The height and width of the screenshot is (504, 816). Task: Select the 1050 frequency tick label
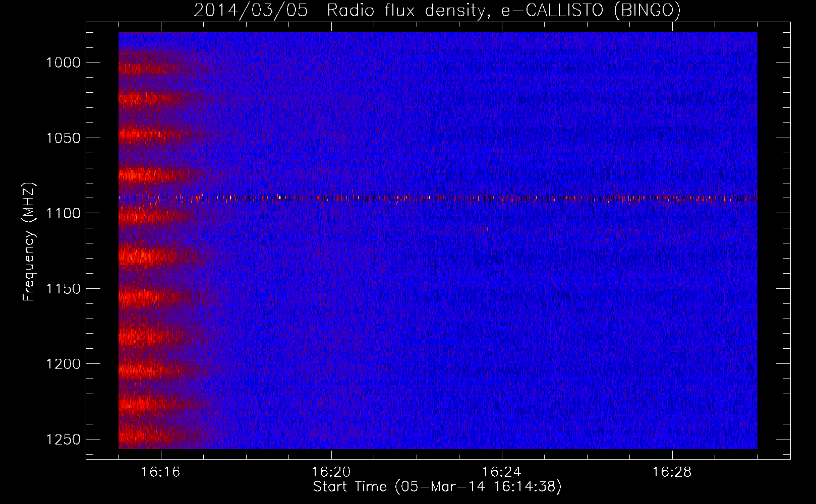coord(63,138)
